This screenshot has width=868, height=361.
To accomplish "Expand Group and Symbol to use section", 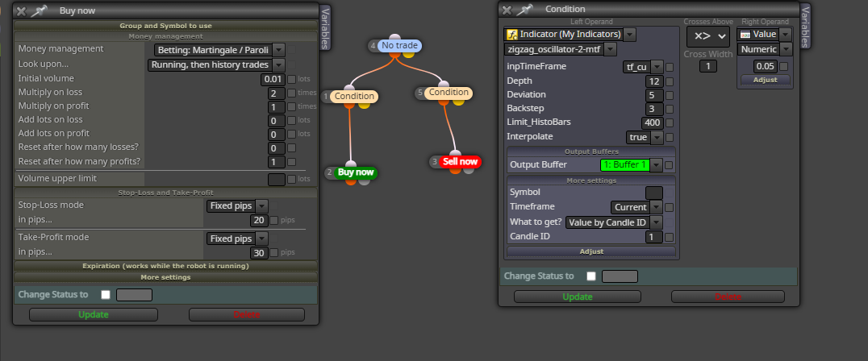I will coord(165,26).
